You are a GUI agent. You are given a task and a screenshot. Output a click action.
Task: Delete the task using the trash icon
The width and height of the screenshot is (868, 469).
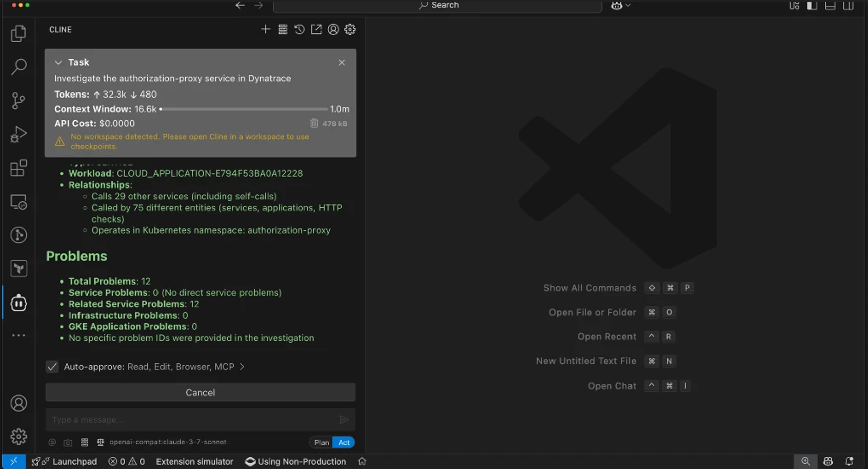(314, 123)
